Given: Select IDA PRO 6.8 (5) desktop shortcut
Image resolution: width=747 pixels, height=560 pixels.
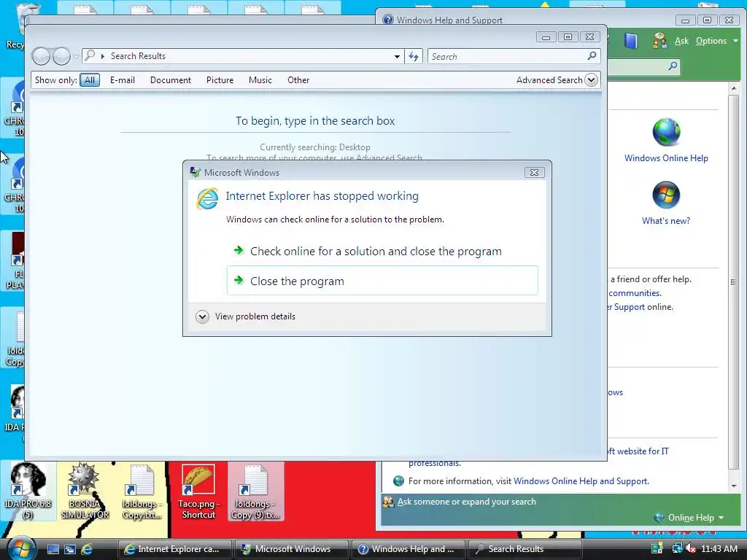Looking at the screenshot, I should click(x=28, y=491).
